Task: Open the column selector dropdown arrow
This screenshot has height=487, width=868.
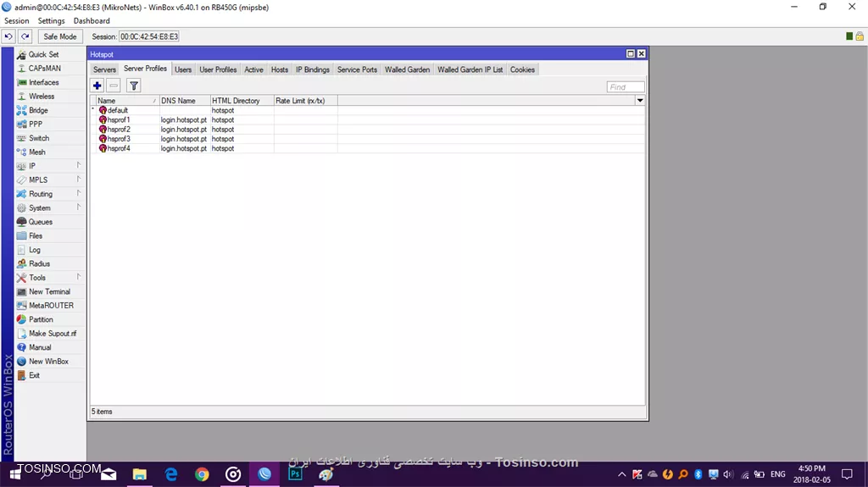Action: coord(640,101)
